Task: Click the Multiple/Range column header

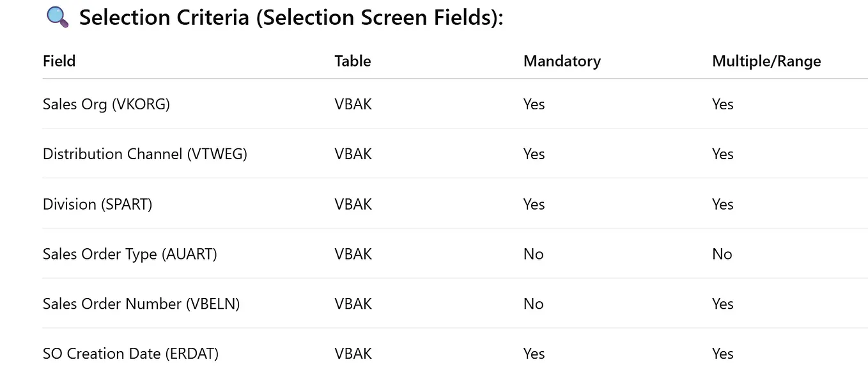Action: point(766,61)
